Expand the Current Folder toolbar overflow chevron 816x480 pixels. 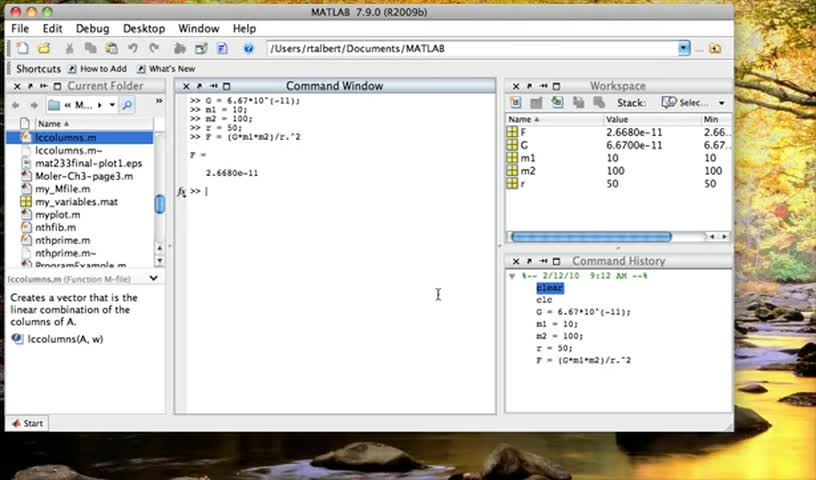pos(159,101)
